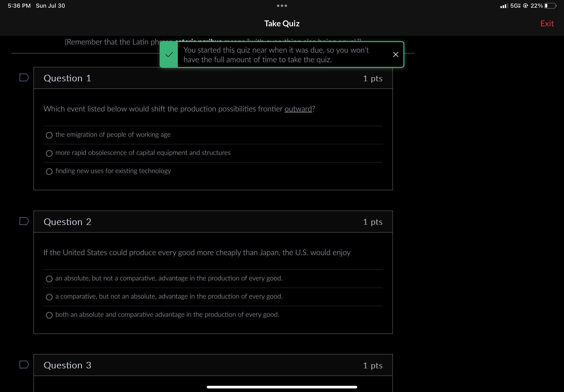Dismiss the quiz time warning notification
Screen dimensions: 564x392
point(395,54)
